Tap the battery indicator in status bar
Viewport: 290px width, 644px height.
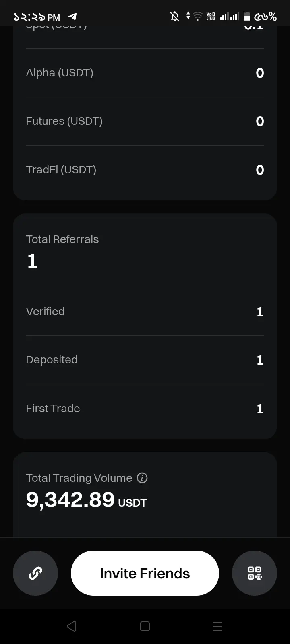coord(247,17)
